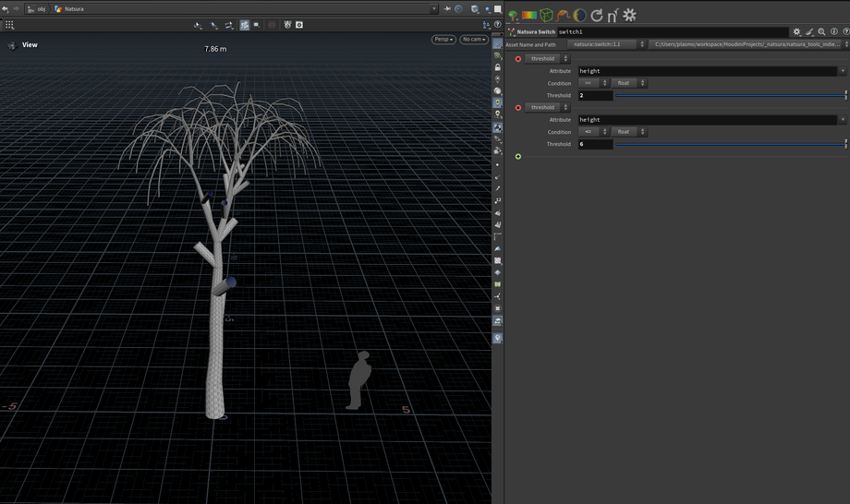
Task: Add a new condition with green plus
Action: coord(518,156)
